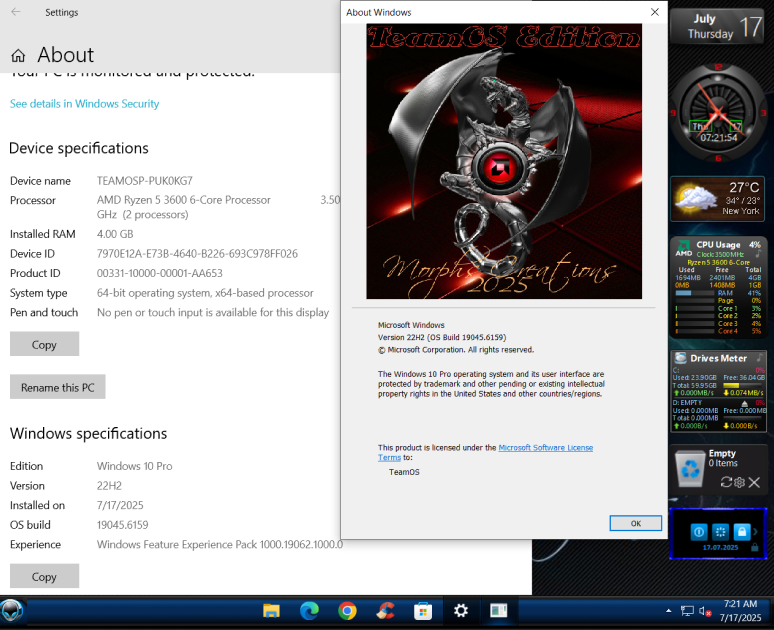Click the RAM usage bar in CPU gadget

(695, 293)
